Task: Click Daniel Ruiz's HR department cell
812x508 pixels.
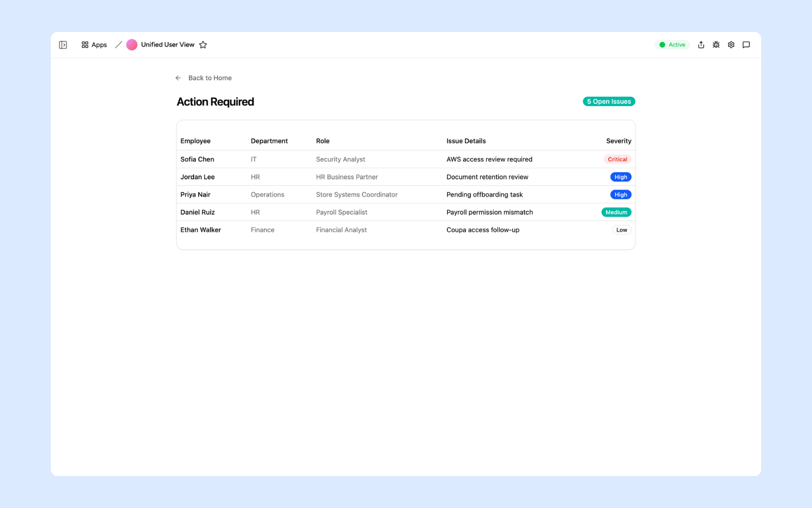Action: [255, 213]
